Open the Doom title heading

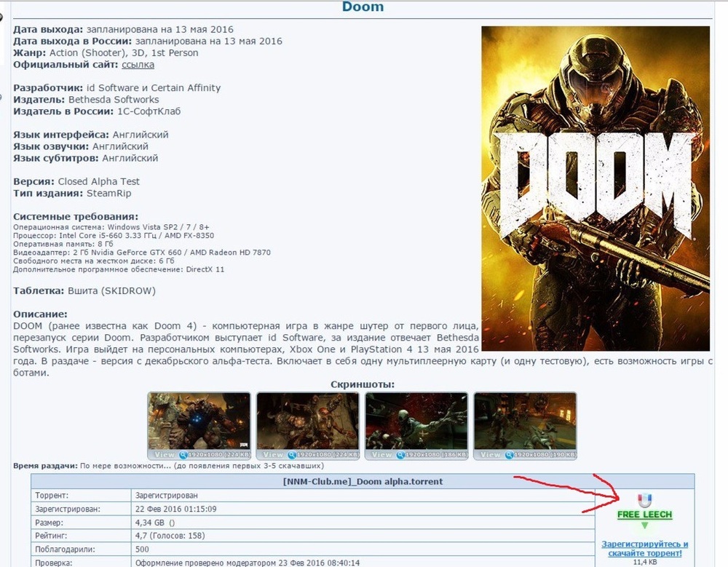(363, 7)
